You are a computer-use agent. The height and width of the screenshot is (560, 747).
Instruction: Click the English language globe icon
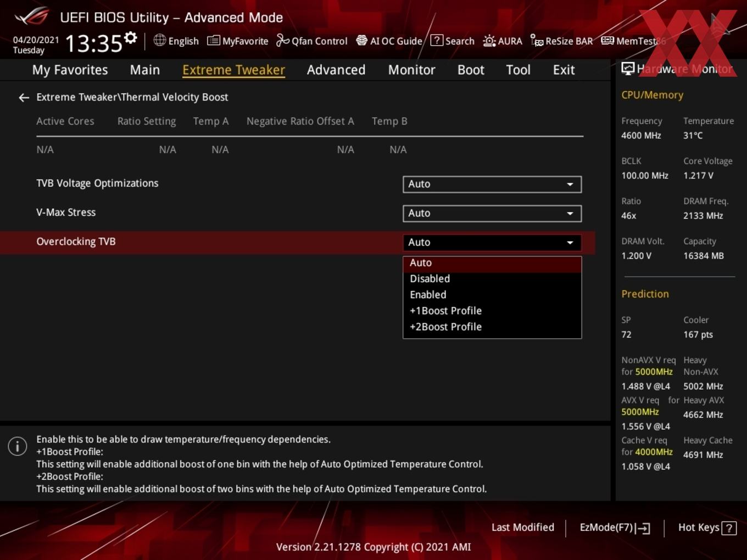(x=159, y=40)
